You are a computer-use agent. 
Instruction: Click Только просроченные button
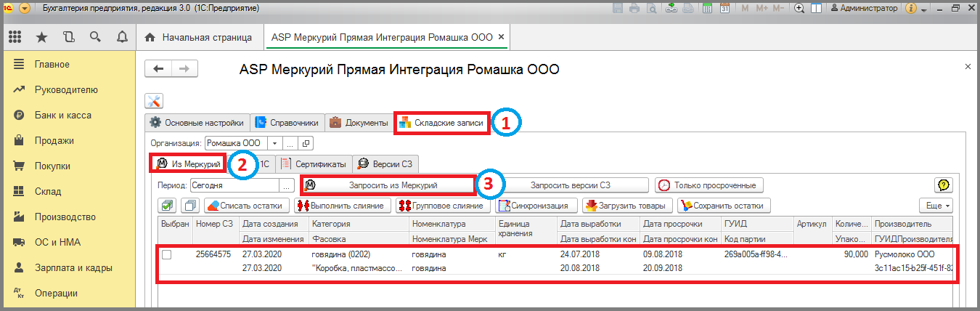710,185
